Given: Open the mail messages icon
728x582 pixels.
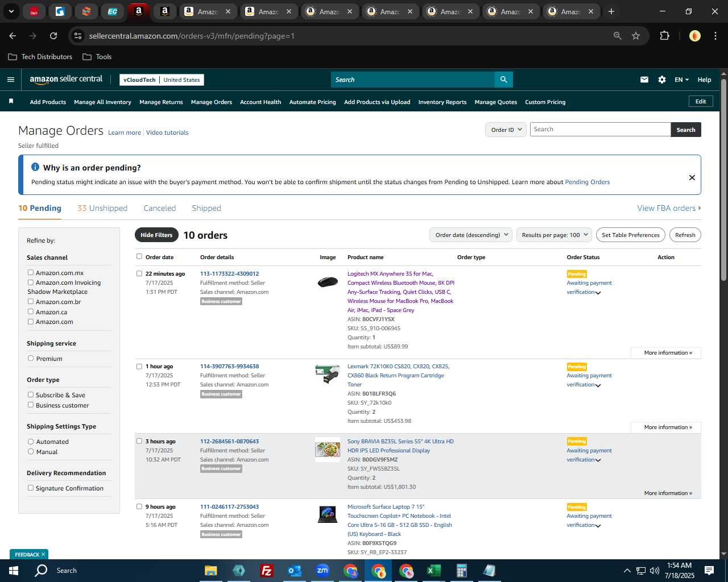Looking at the screenshot, I should pos(644,80).
